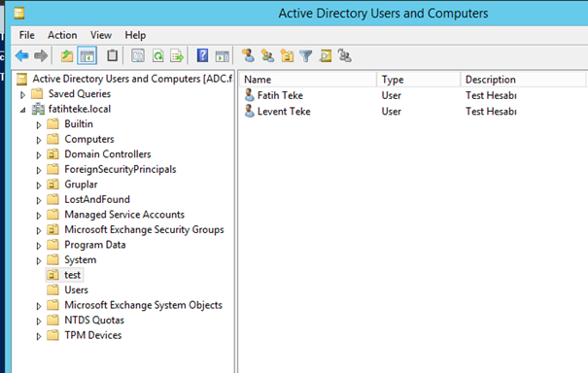Click the Up one level folder icon
This screenshot has width=588, height=373.
67,56
